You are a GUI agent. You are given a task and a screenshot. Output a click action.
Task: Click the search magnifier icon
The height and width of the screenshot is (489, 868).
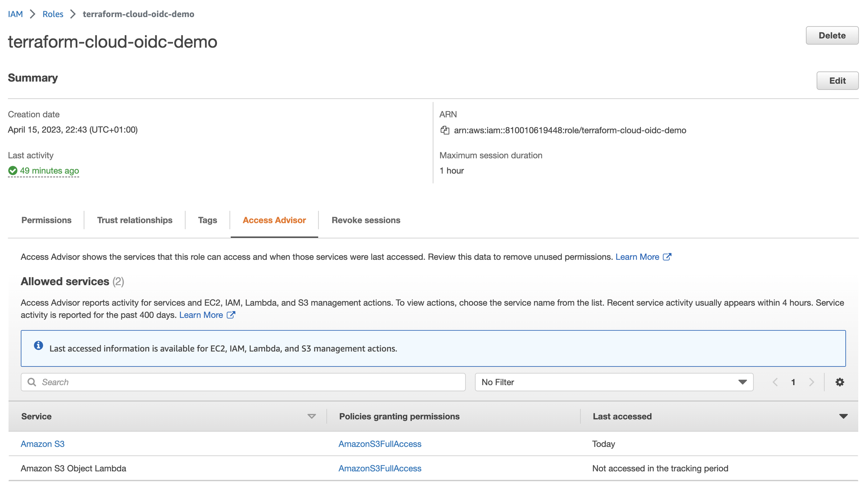coord(32,382)
